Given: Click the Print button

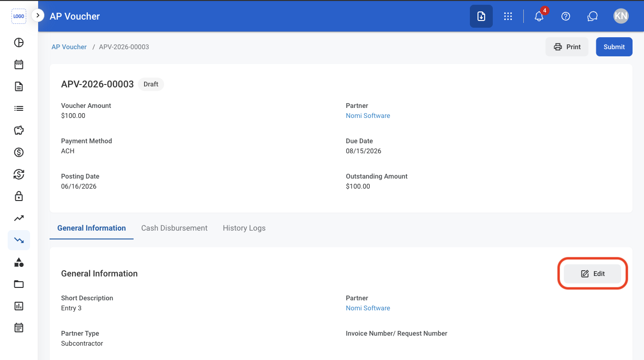Looking at the screenshot, I should [567, 47].
